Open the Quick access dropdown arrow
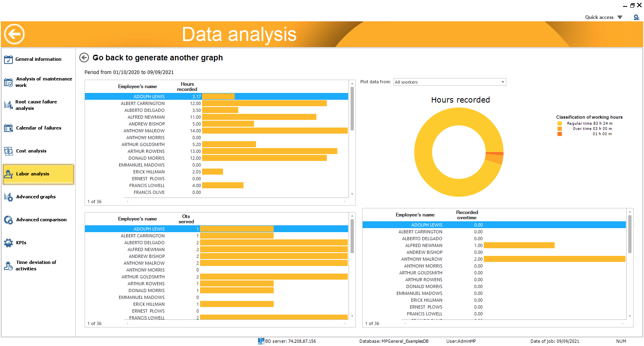 click(620, 17)
